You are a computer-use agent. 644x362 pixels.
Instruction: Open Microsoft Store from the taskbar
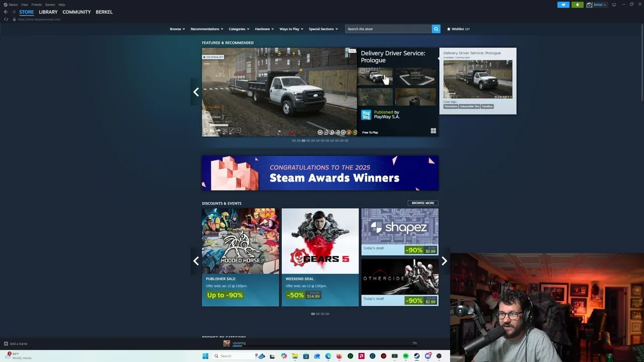306,356
